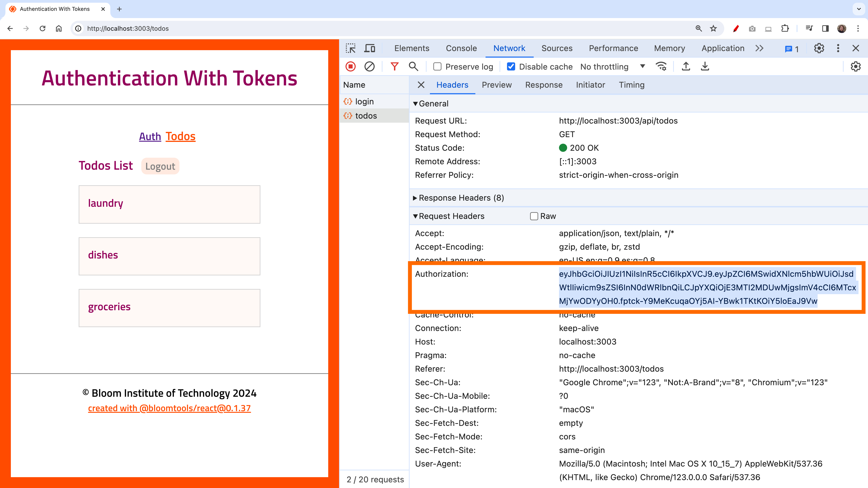Viewport: 868px width, 488px height.
Task: Clear the network requests list
Action: coord(370,66)
